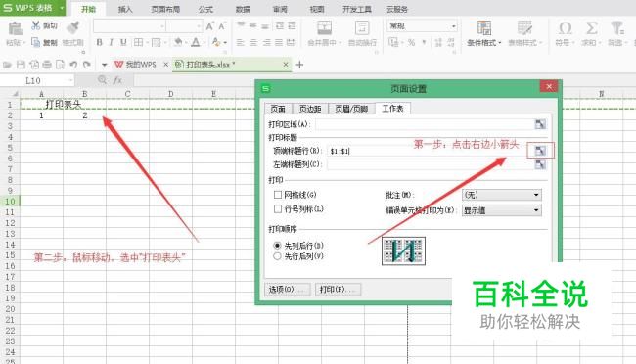Toggle Bold formatting
Screen dimensions: 636x364
coord(99,42)
